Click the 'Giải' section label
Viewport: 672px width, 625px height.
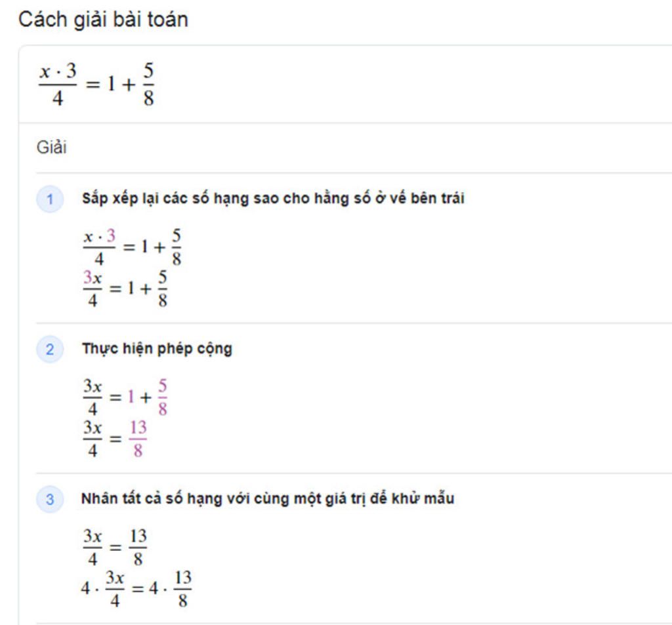point(52,148)
